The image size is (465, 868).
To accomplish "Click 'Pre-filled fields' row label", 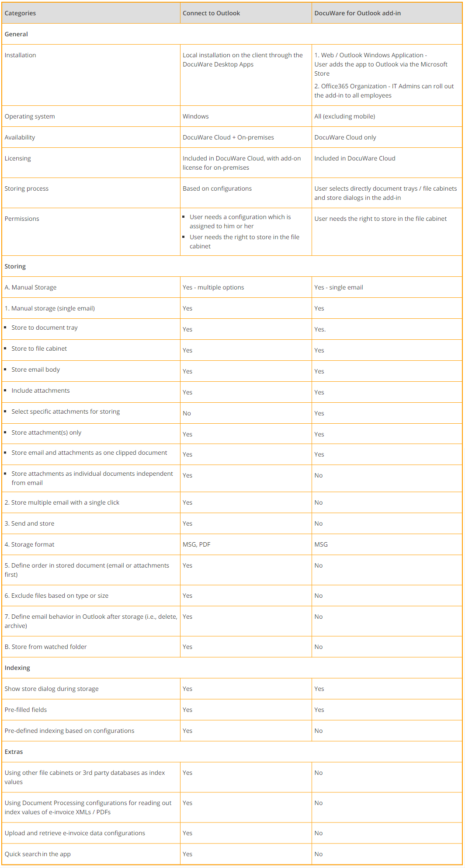I will [26, 710].
